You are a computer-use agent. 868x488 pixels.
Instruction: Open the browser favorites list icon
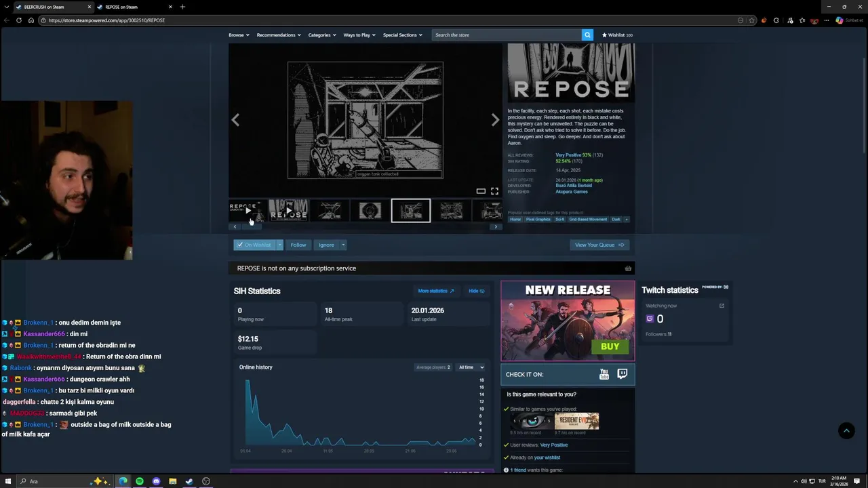click(802, 20)
